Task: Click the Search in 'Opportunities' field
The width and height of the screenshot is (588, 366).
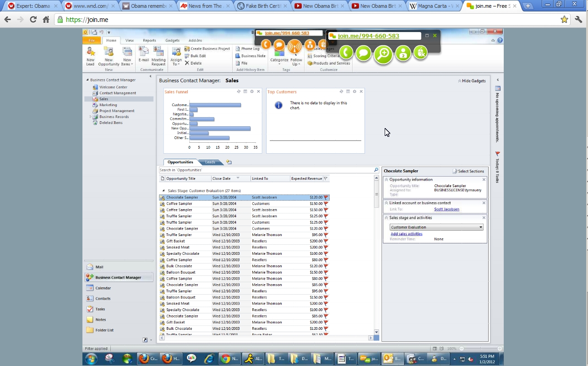Action: 266,170
